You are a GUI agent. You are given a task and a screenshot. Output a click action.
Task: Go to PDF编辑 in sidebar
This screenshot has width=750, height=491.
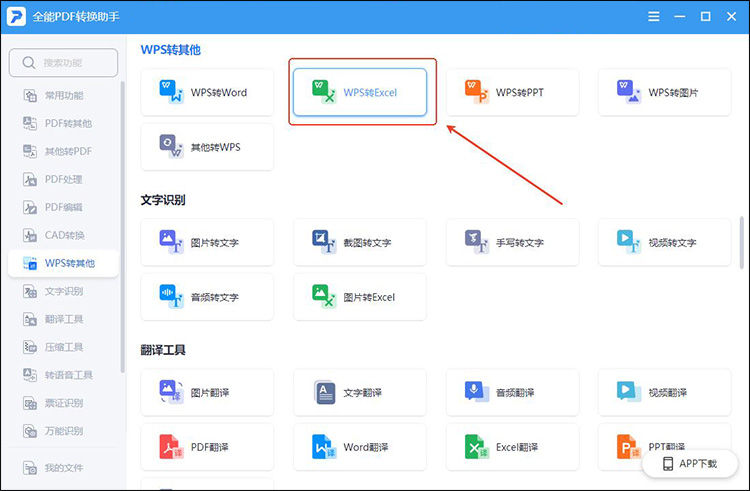point(63,207)
